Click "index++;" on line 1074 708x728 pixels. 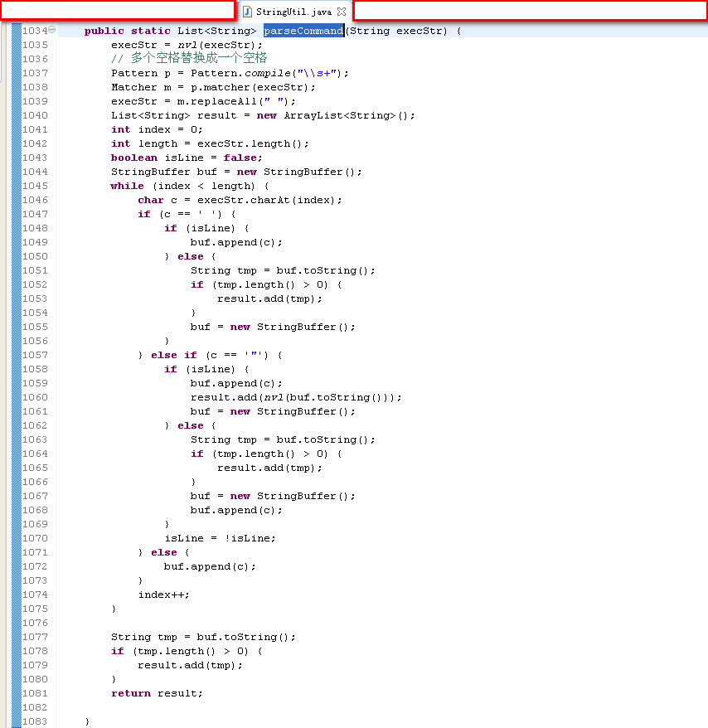coord(164,595)
